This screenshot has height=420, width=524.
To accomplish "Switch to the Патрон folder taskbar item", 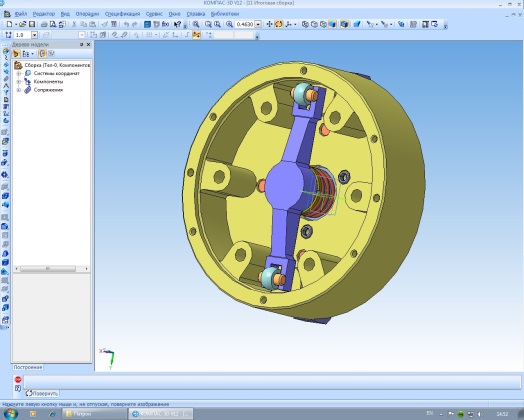I will [x=95, y=414].
